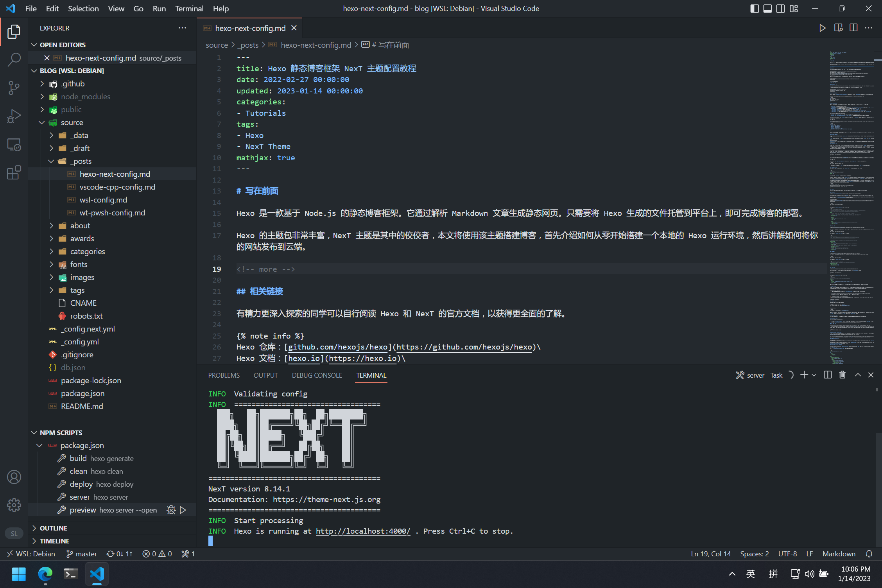Screen dimensions: 882x588
Task: Close the terminal panel
Action: tap(871, 375)
